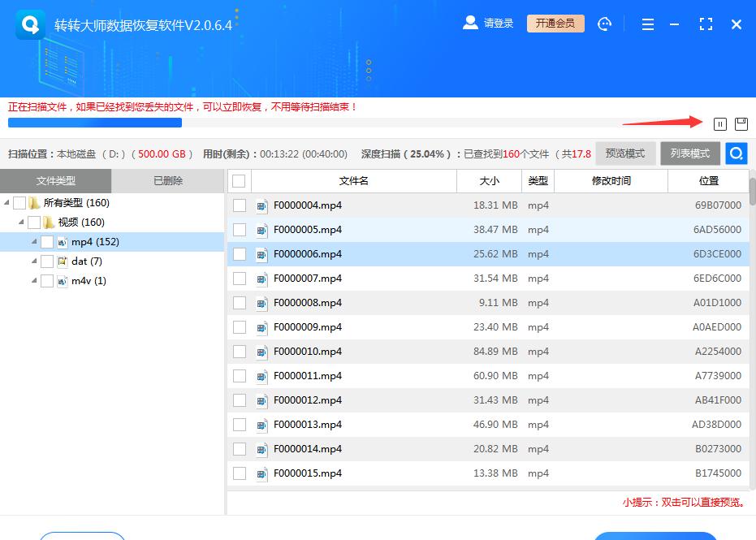Click the file icon of F0000010.mp4
756x540 pixels.
pyautogui.click(x=261, y=352)
